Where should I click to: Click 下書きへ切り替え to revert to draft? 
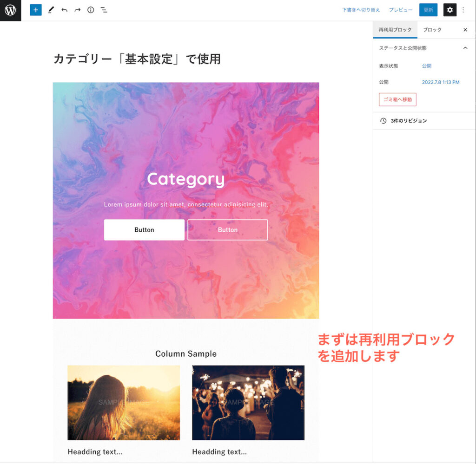point(361,10)
